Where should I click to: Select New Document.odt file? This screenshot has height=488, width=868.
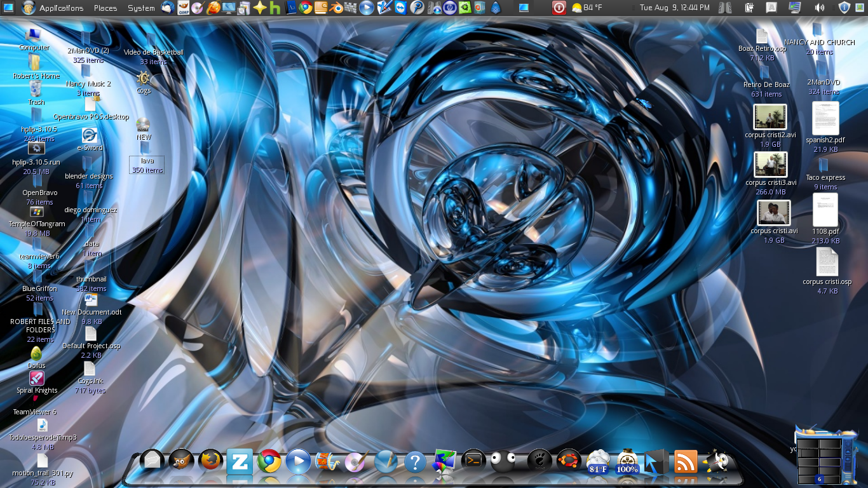click(91, 309)
